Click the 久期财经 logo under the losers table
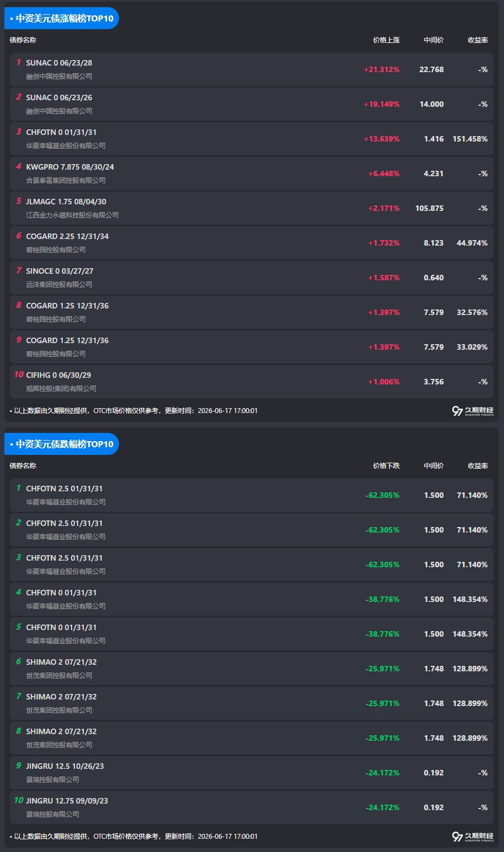The width and height of the screenshot is (504, 852). (x=473, y=837)
